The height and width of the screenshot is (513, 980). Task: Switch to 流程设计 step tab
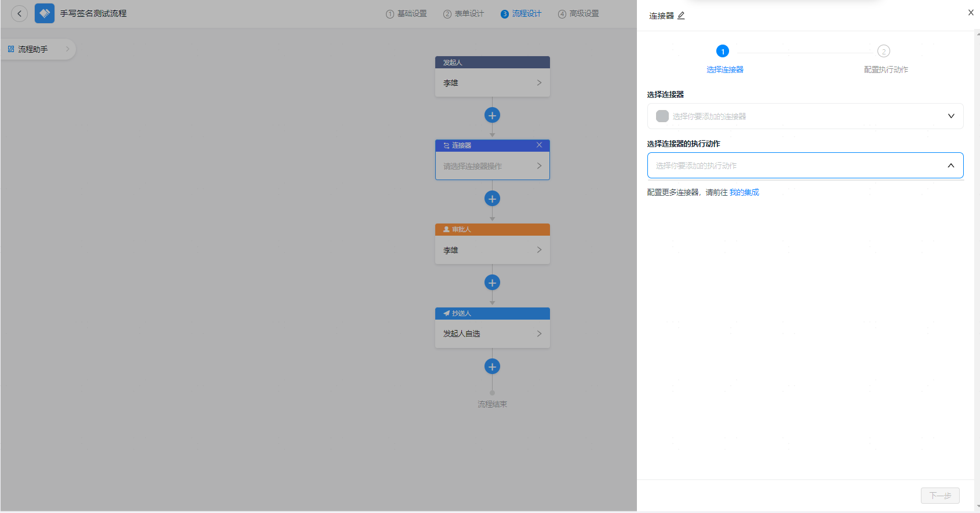click(521, 14)
